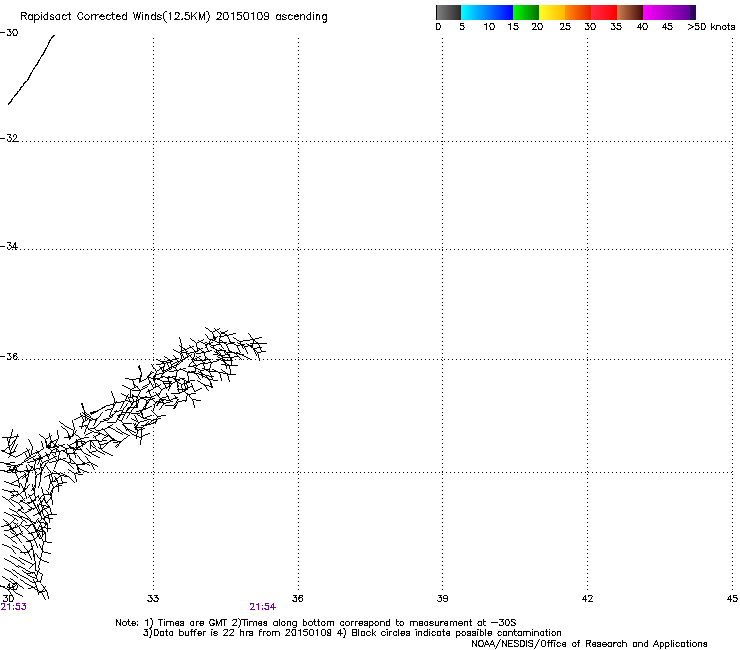This screenshot has width=740, height=650.
Task: Click the longitude label '36'
Action: coord(297,599)
